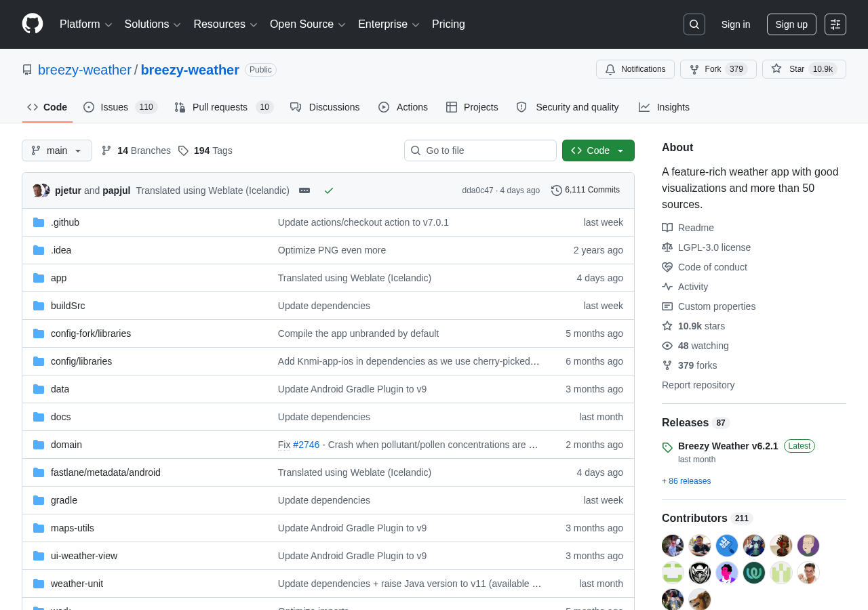Open the Pricing page
868x610 pixels.
click(448, 24)
